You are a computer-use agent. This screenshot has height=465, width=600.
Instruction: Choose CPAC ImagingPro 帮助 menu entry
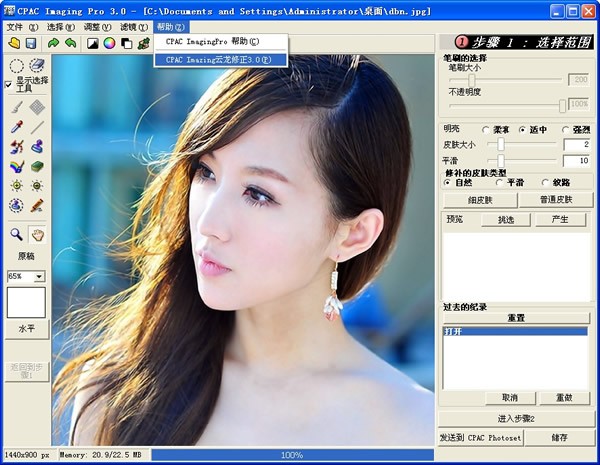(x=221, y=42)
